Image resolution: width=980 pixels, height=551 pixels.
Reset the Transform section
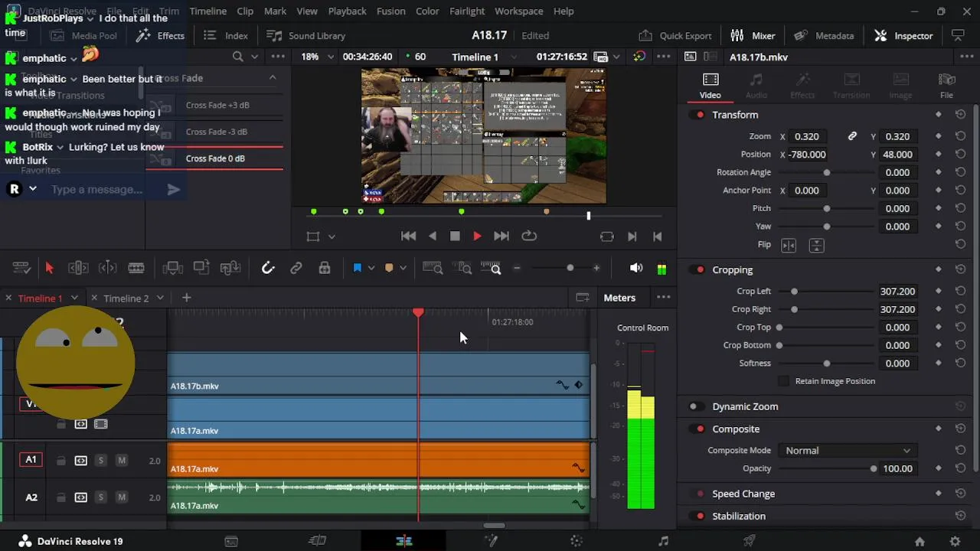(960, 115)
